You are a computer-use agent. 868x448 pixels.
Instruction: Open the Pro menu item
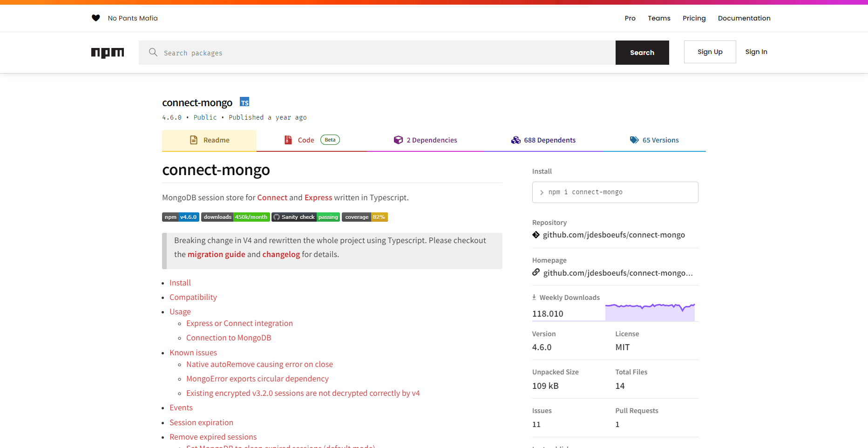(x=630, y=18)
